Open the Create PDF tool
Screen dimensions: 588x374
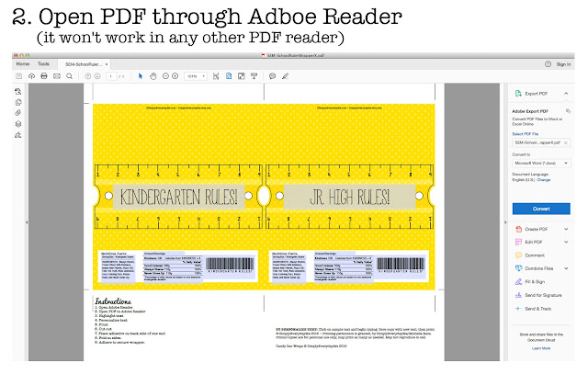point(537,229)
